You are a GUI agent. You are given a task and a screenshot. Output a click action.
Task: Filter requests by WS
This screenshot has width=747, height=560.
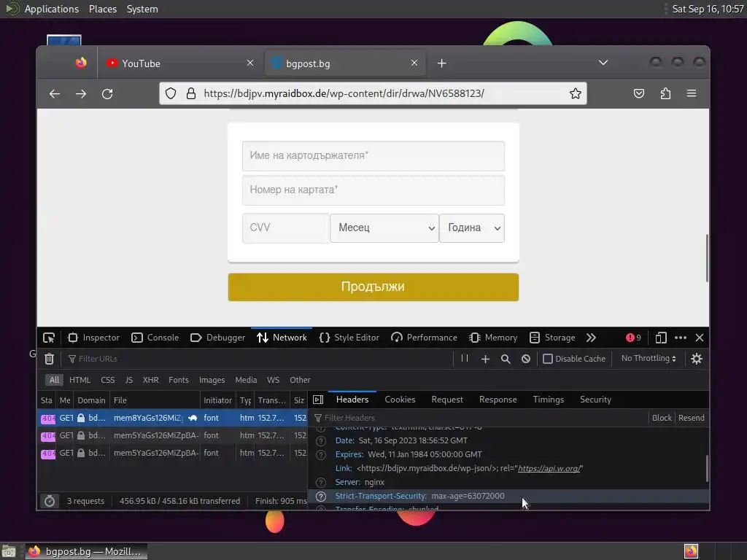(x=273, y=380)
